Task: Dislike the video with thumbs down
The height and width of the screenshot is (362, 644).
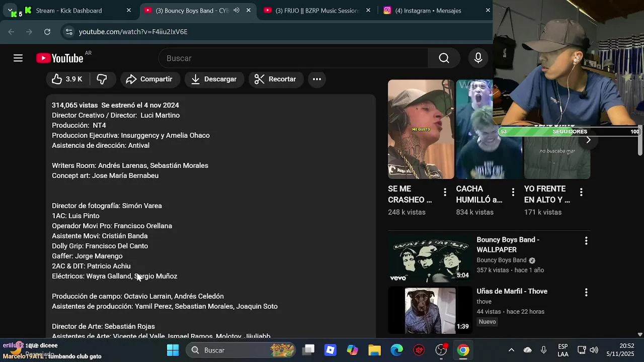Action: coord(102,79)
